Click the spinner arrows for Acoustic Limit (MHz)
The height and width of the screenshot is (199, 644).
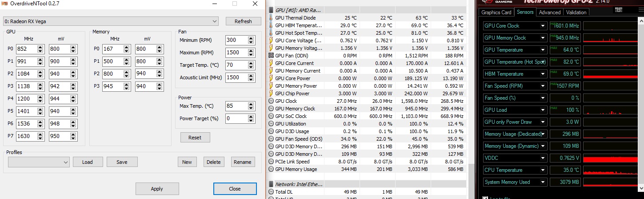252,77
